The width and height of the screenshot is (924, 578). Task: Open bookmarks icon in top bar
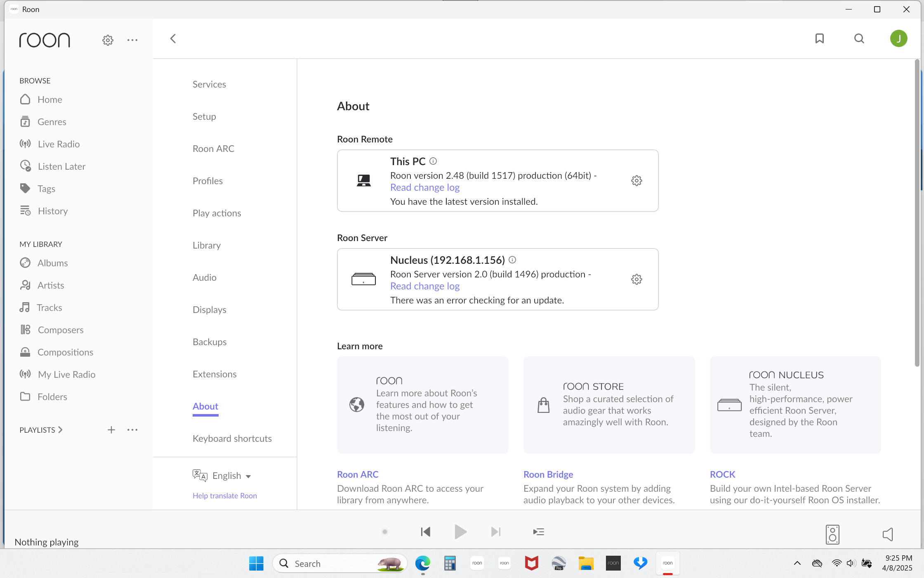pos(820,38)
